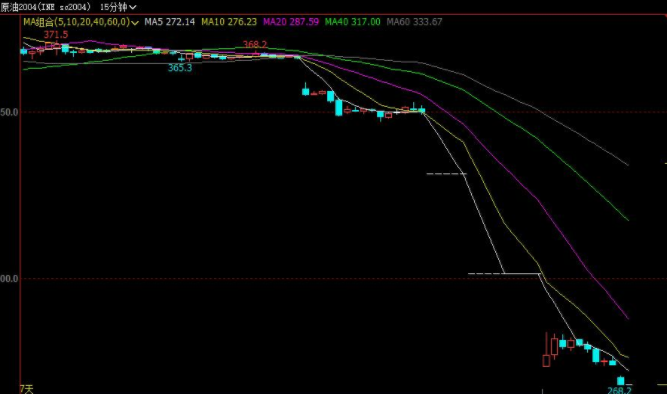Click the 368.2 price annotation

point(255,45)
